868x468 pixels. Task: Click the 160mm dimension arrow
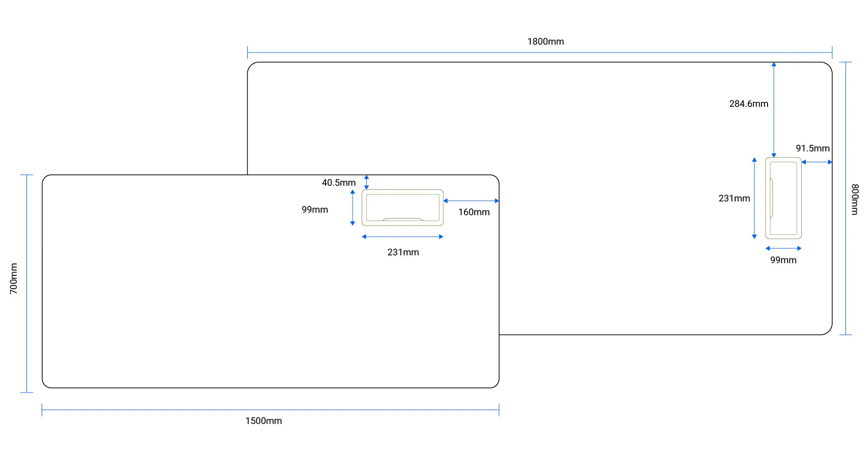[x=471, y=200]
